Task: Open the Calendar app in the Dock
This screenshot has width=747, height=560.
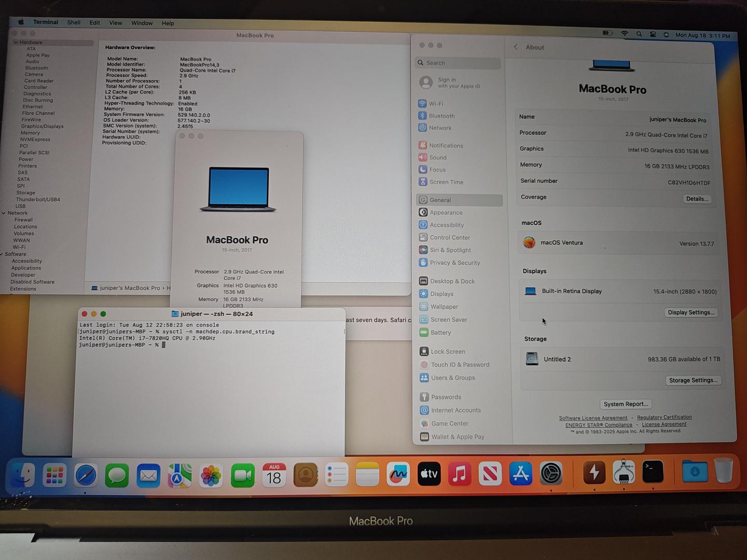Action: coord(274,474)
